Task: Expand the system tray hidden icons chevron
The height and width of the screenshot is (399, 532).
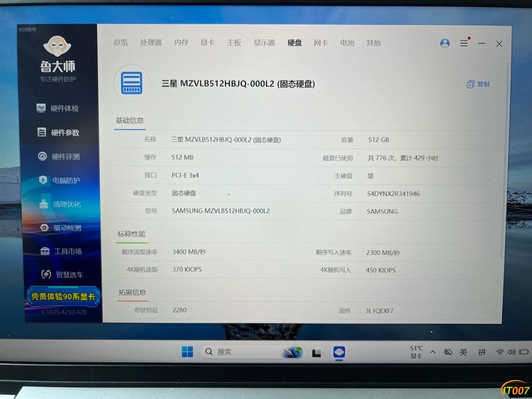Action: (x=433, y=352)
